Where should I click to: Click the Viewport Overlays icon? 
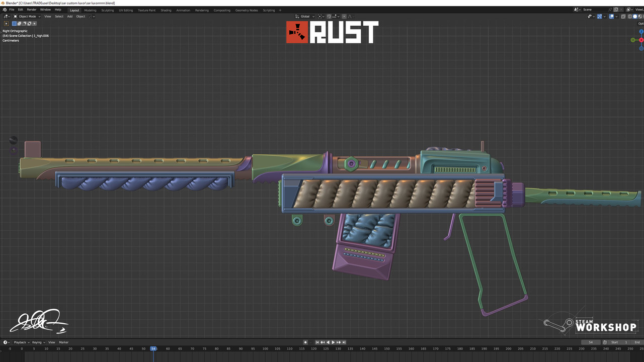611,16
